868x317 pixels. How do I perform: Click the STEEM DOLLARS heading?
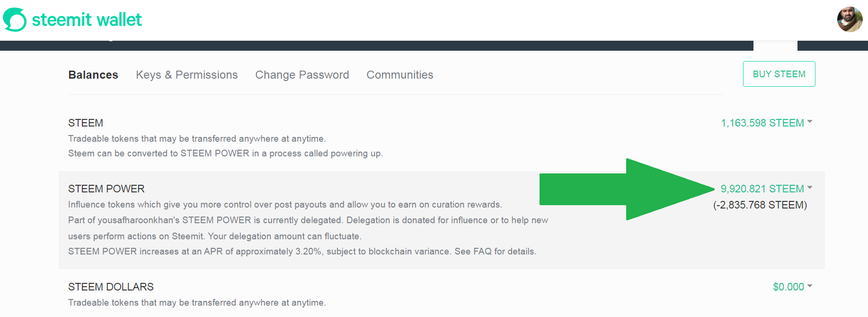111,287
